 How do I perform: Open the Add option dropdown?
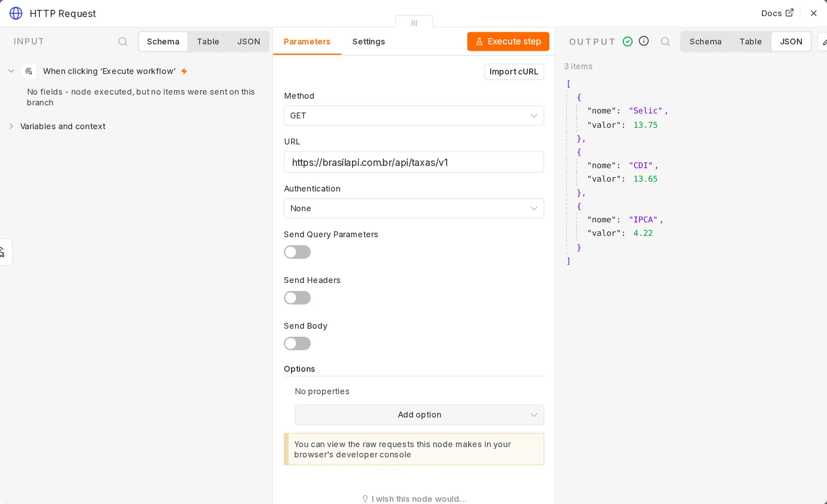pos(419,415)
